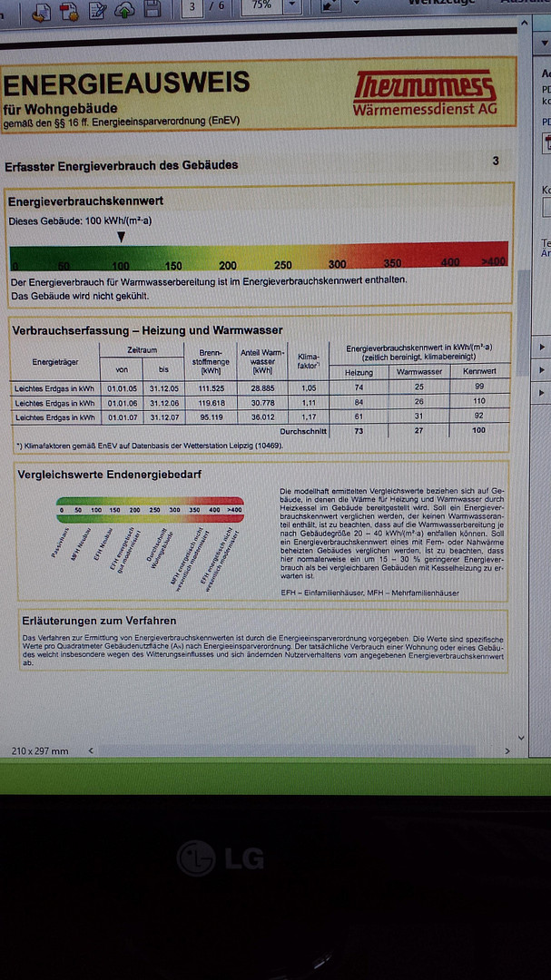The height and width of the screenshot is (980, 551).
Task: Click the save floppy disk icon
Action: coord(152,8)
